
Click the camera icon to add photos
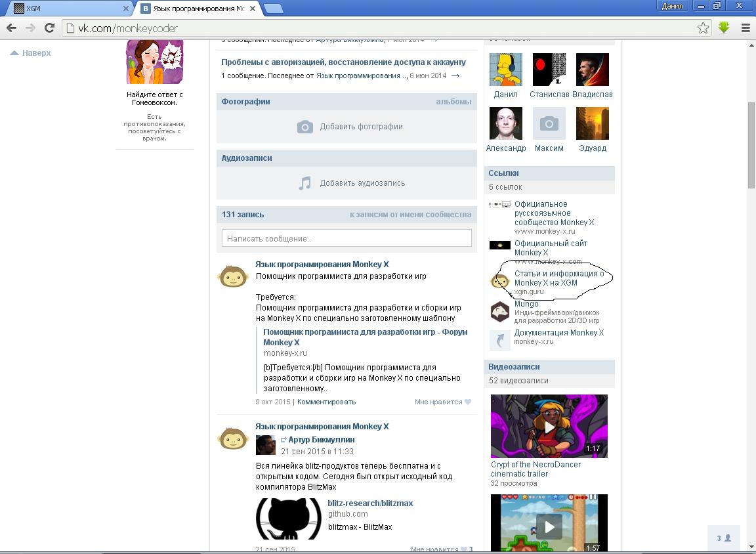tap(304, 127)
